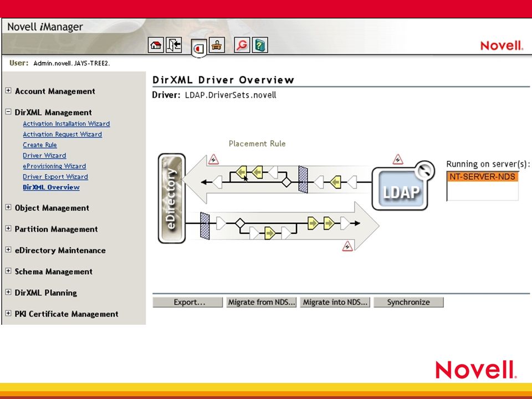Screen dimensions: 532x399
Task: Click the Migrate into NDS... button
Action: [x=335, y=303]
